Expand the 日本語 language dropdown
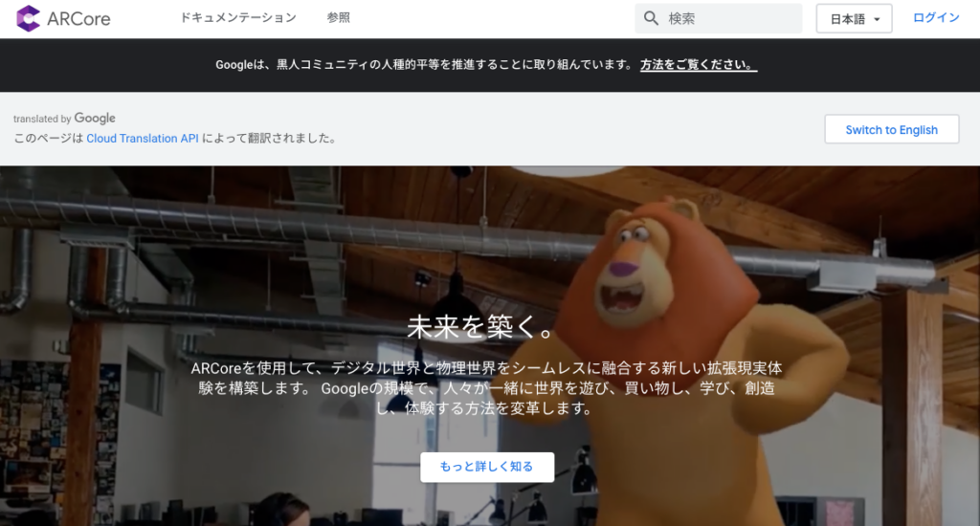 854,19
